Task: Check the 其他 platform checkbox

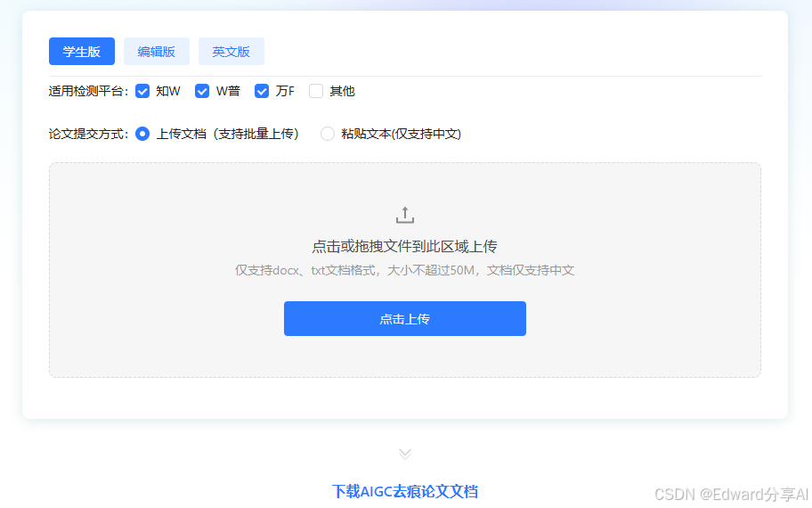Action: (316, 91)
